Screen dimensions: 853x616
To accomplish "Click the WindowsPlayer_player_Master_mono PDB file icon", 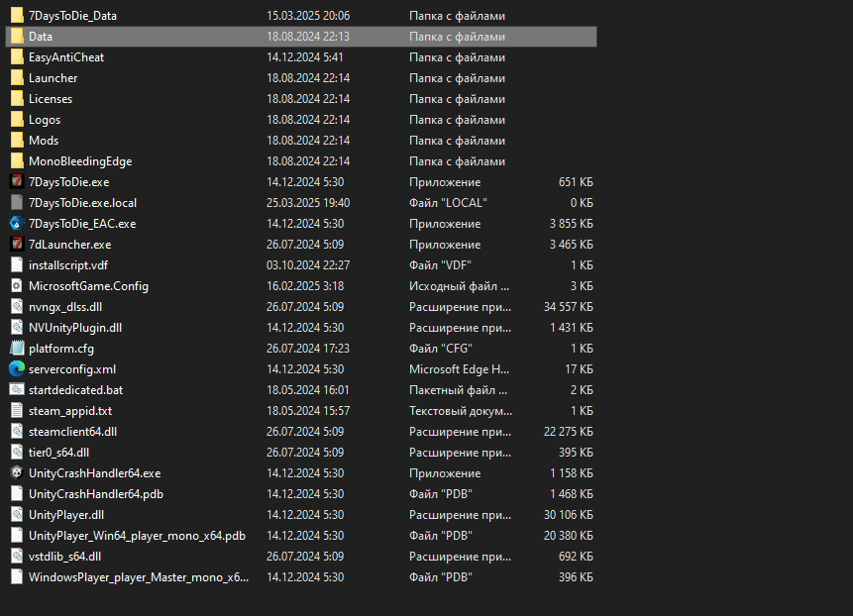I will (17, 577).
